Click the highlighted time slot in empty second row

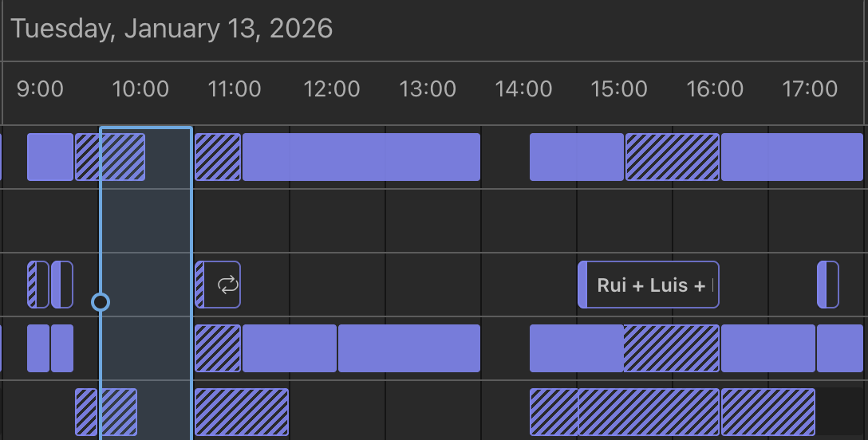coord(146,221)
